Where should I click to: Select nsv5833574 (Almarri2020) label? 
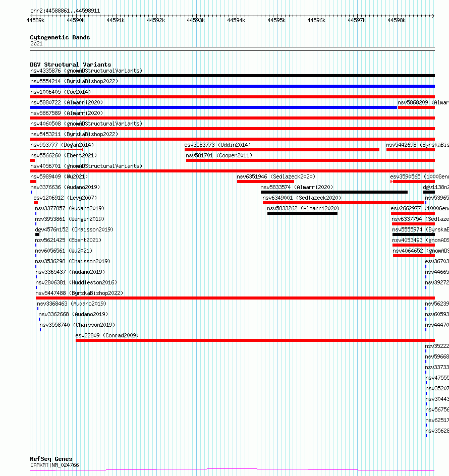click(297, 187)
